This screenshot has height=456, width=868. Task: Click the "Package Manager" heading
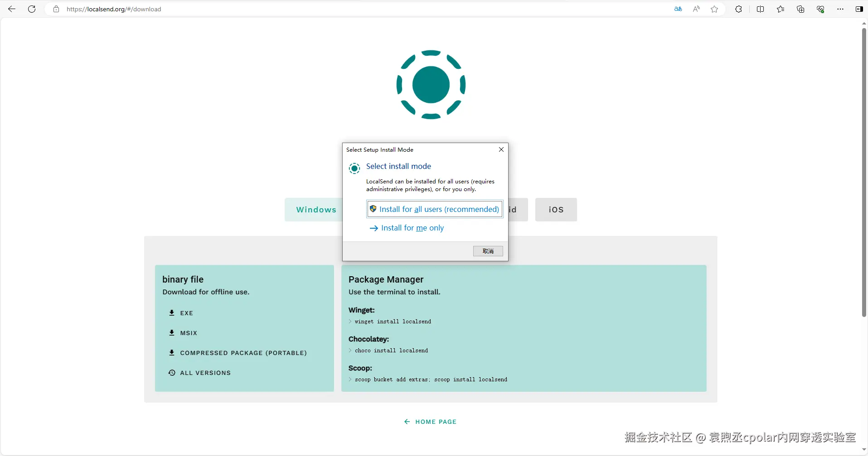tap(386, 279)
